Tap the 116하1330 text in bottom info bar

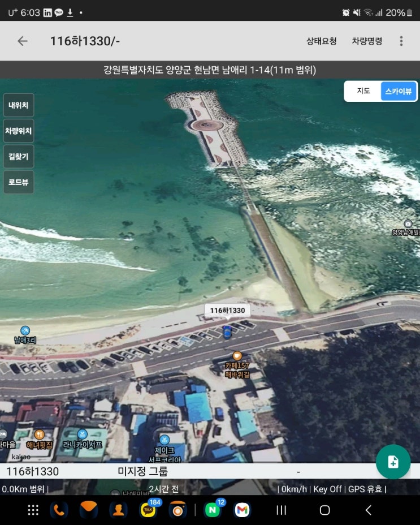(32, 471)
